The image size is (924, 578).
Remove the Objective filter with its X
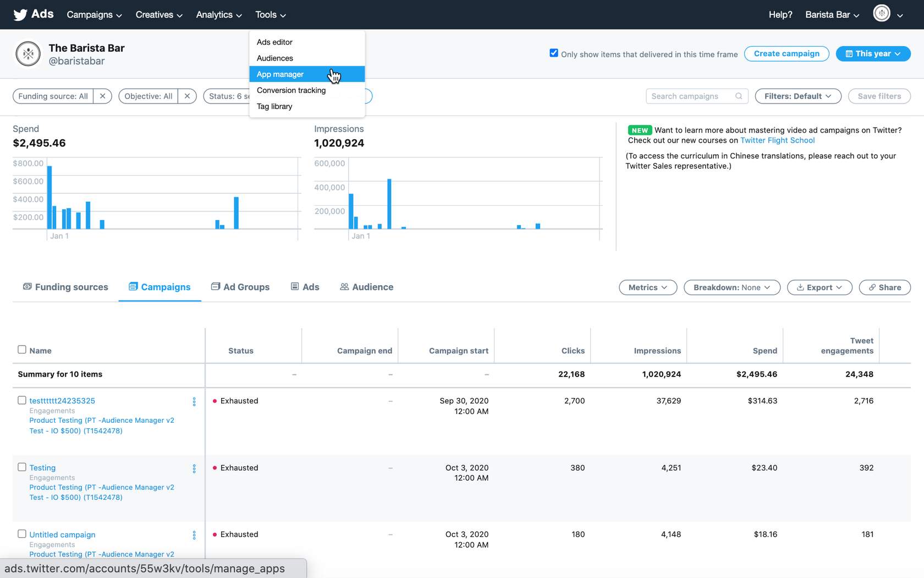(x=187, y=96)
